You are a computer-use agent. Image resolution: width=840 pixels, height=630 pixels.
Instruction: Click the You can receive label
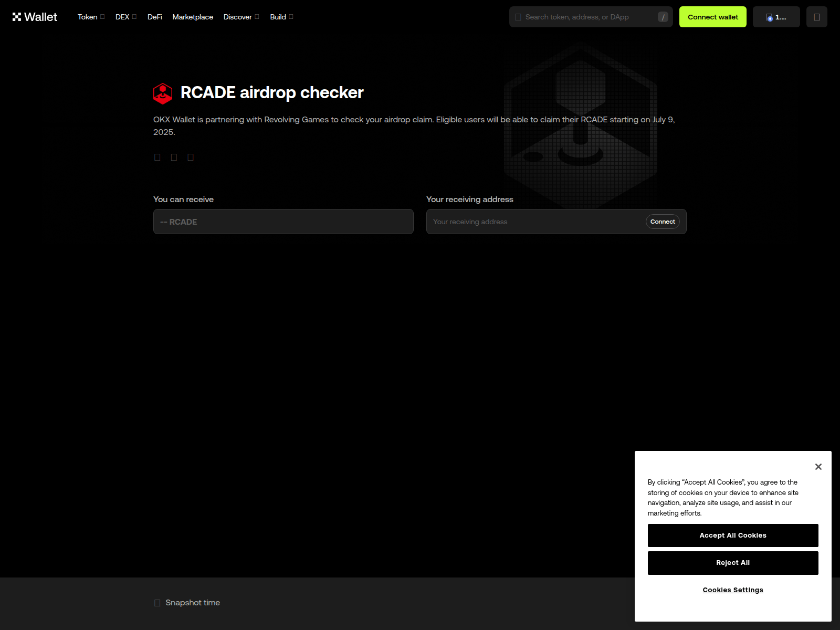pos(183,199)
